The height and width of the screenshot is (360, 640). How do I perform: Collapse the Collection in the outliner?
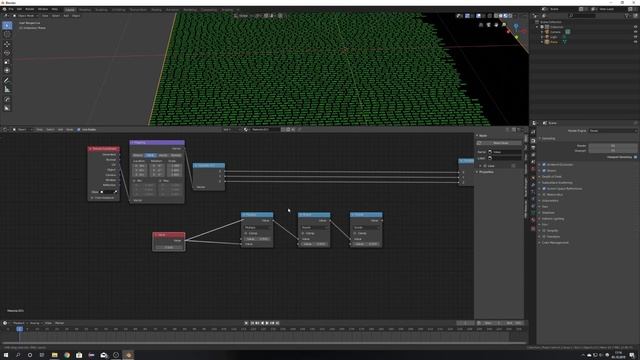538,27
